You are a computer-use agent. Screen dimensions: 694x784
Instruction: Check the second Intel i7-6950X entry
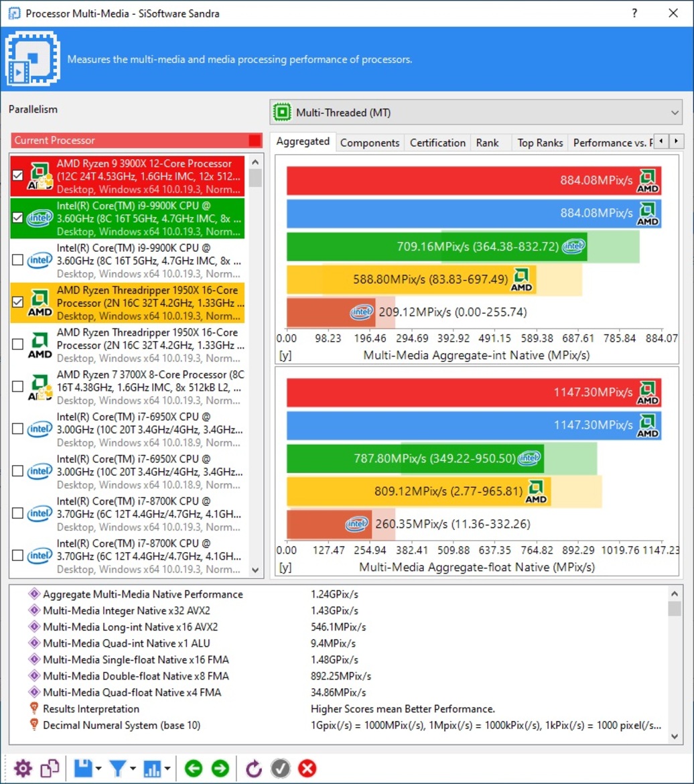point(18,471)
